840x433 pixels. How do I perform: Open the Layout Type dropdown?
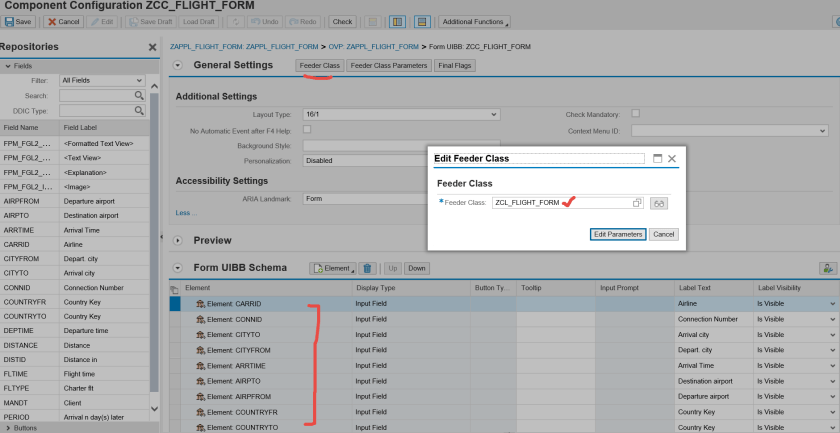pyautogui.click(x=401, y=115)
